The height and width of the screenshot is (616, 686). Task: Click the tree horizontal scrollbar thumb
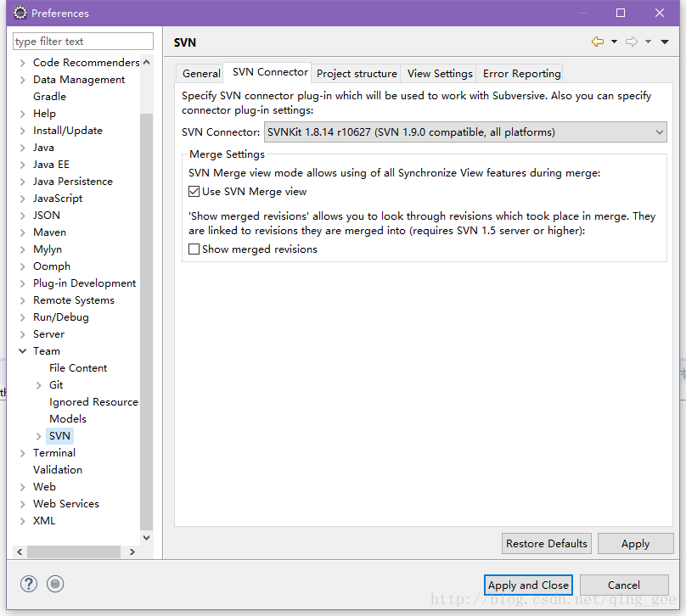point(74,552)
